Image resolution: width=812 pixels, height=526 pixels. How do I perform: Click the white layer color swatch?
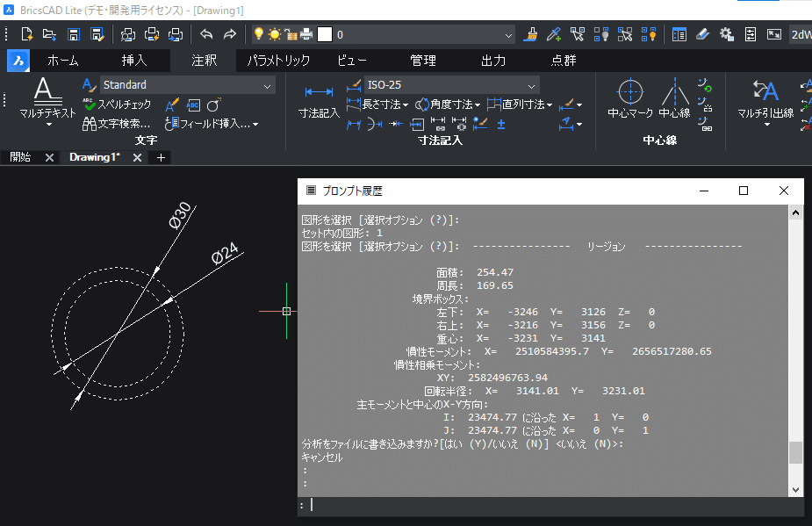click(325, 35)
